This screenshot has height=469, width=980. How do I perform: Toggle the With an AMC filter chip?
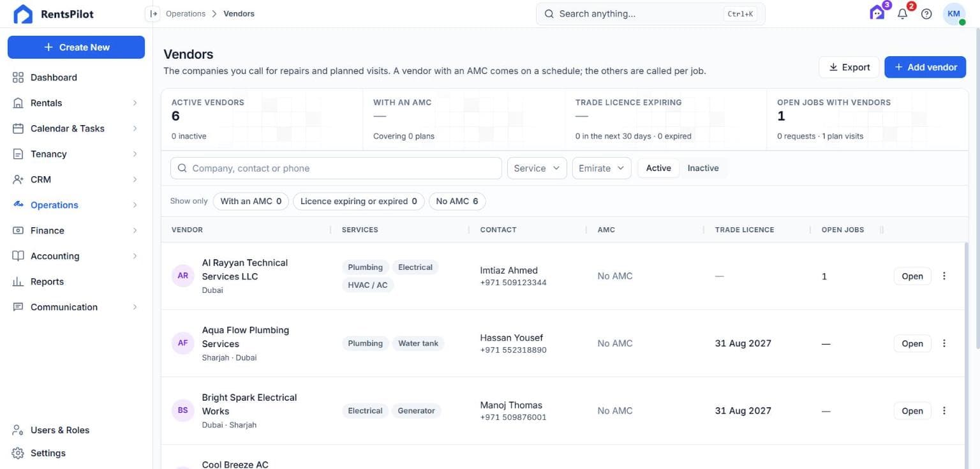tap(251, 201)
